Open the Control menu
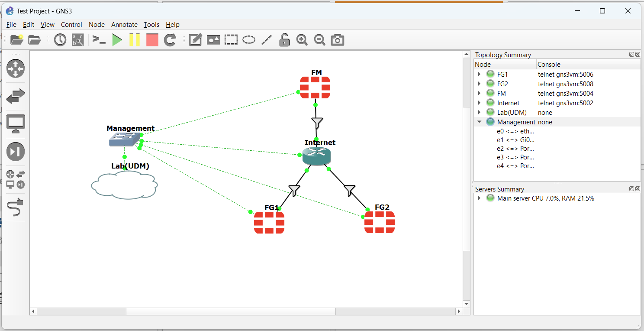 71,25
